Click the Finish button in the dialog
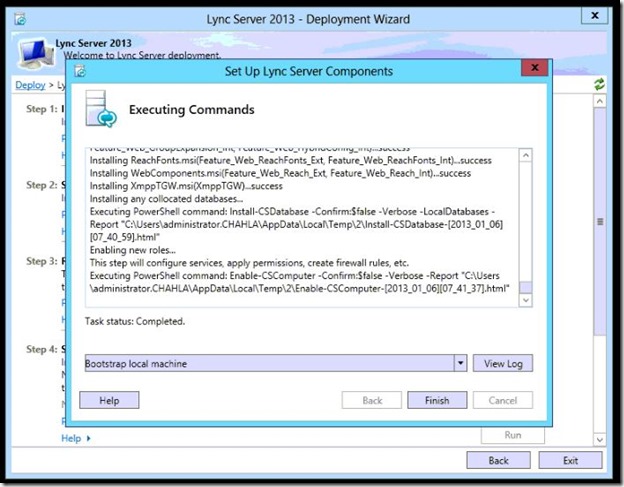The height and width of the screenshot is (487, 624). click(437, 400)
